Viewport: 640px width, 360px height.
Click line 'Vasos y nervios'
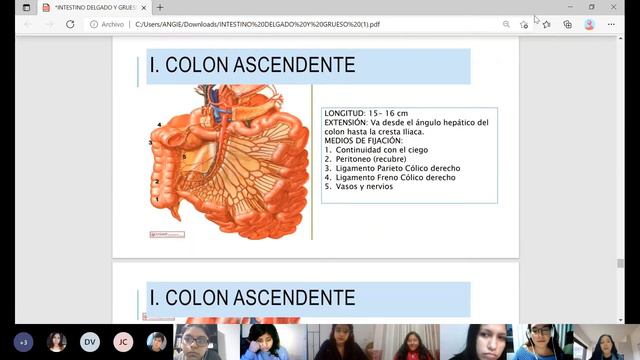point(364,187)
